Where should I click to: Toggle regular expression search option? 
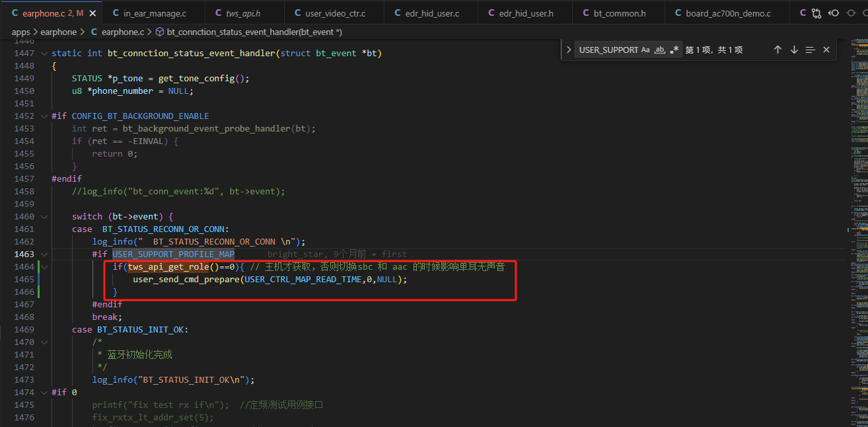[674, 50]
